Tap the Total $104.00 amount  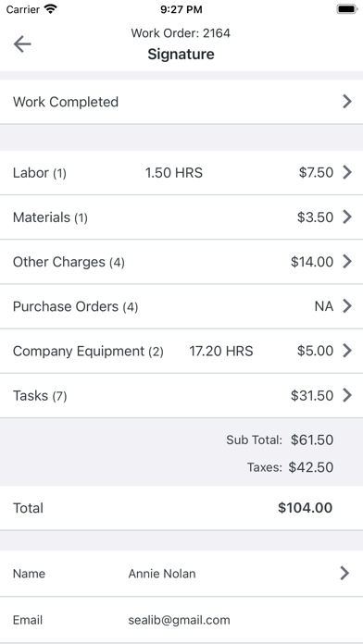[x=305, y=508]
